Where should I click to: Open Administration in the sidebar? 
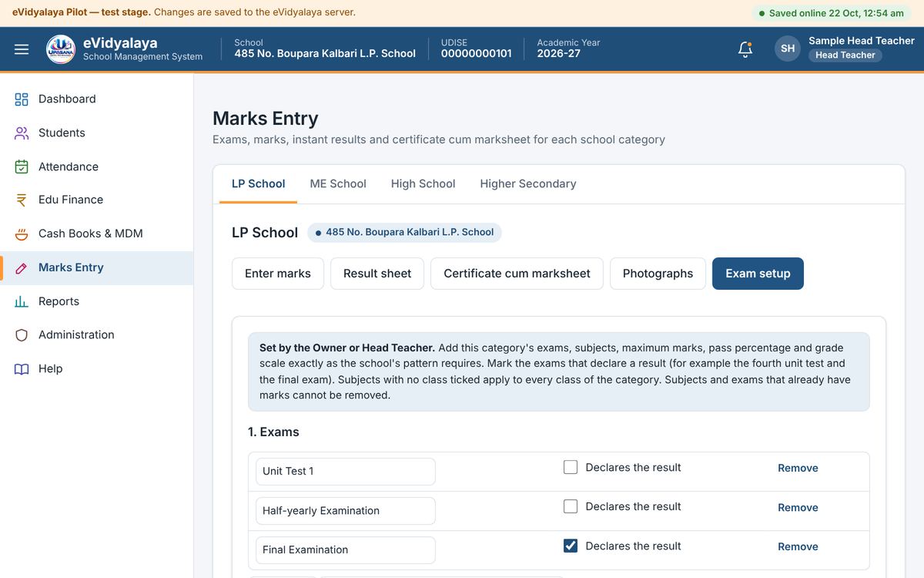click(97, 335)
